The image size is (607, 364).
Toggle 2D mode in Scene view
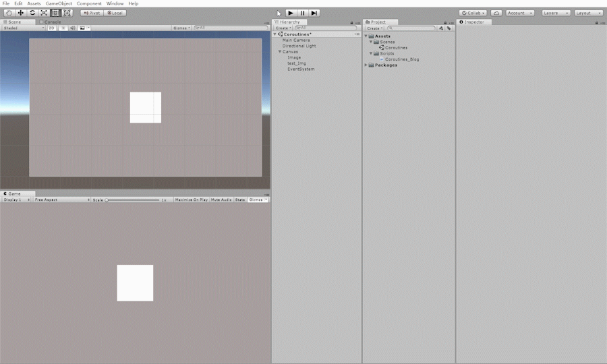[51, 28]
